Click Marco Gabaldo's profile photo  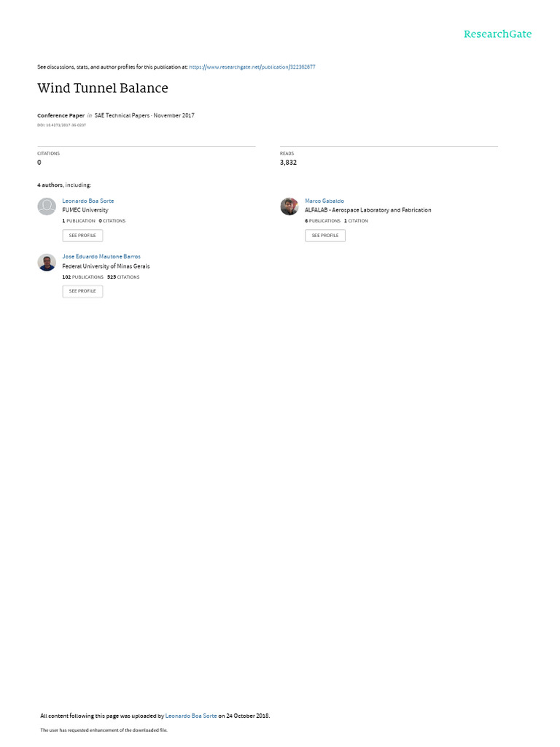(x=289, y=206)
